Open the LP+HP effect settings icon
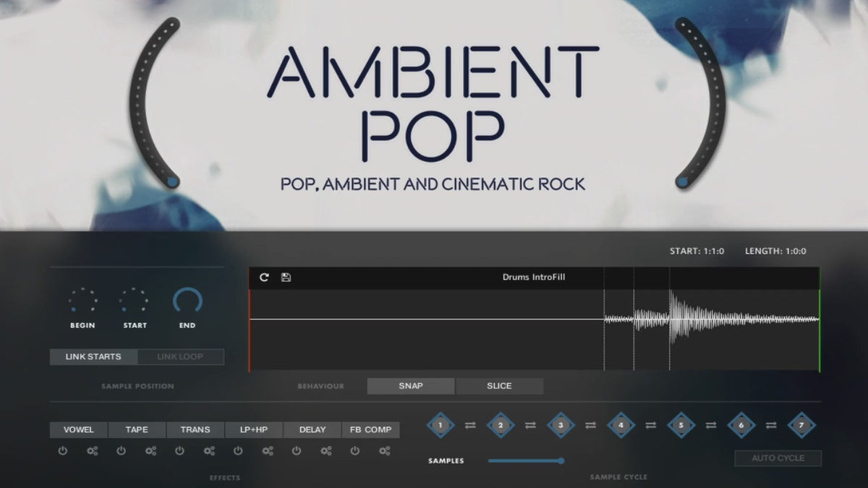The image size is (868, 488). pyautogui.click(x=268, y=451)
